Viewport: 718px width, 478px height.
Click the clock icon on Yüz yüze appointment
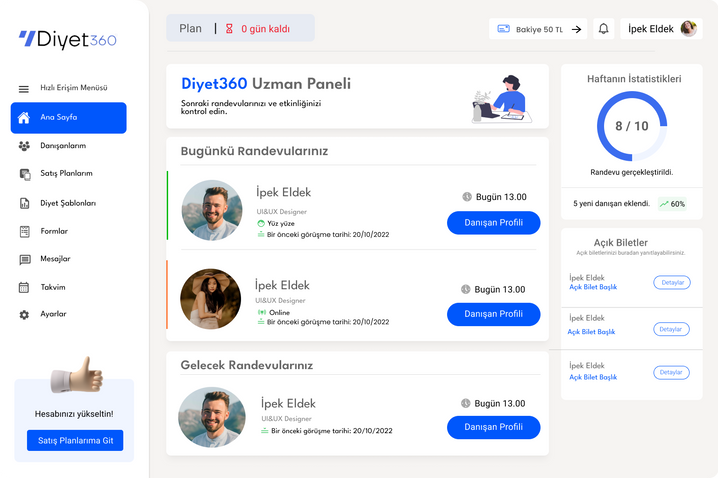click(x=467, y=197)
